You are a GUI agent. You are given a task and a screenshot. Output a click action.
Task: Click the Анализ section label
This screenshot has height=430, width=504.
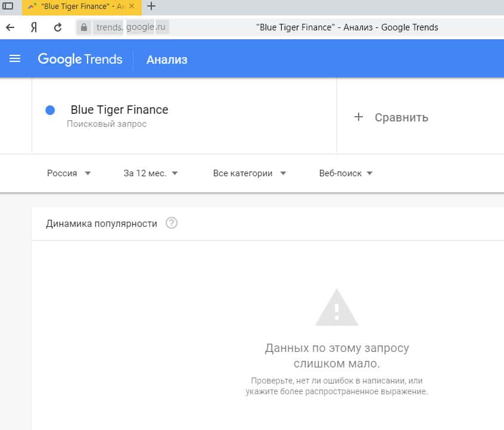coord(167,60)
